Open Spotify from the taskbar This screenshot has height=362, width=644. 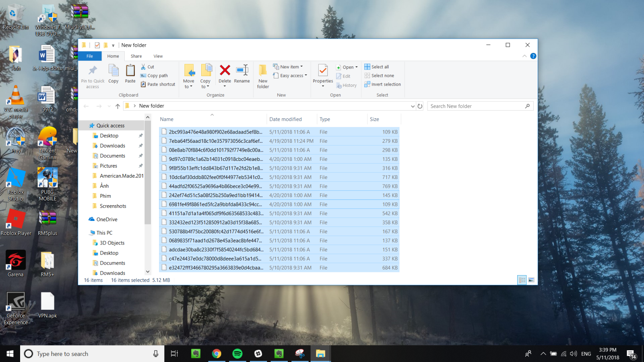click(237, 354)
